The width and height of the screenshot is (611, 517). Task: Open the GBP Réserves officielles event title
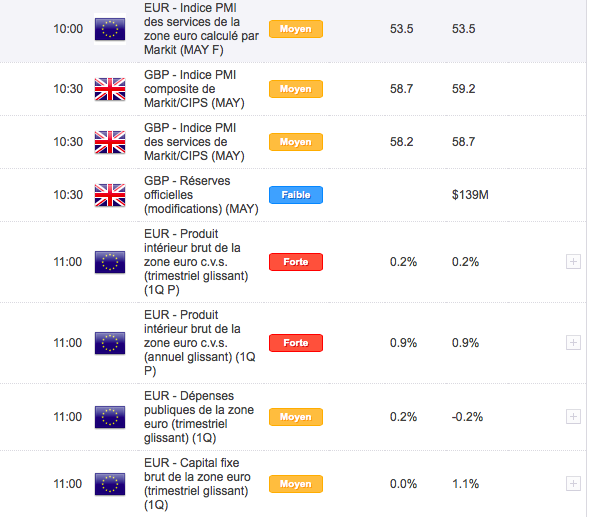[x=201, y=194]
